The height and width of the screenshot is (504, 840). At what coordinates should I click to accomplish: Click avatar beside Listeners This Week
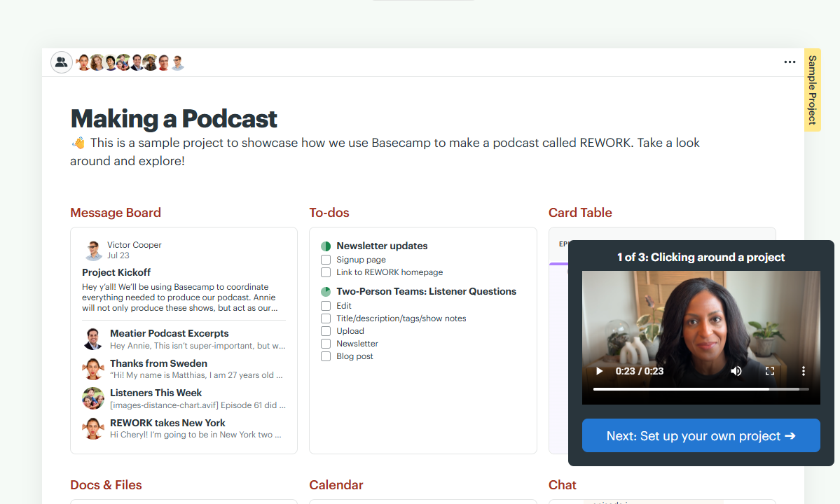coord(93,398)
